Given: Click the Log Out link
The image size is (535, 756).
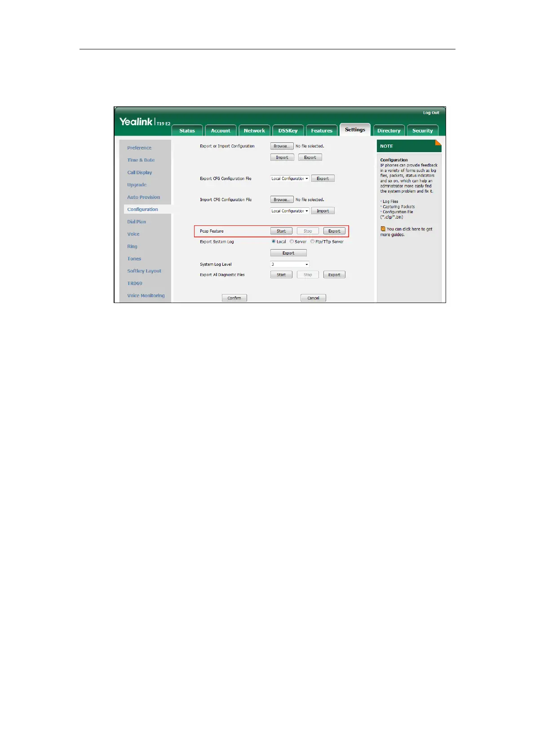Looking at the screenshot, I should point(431,113).
